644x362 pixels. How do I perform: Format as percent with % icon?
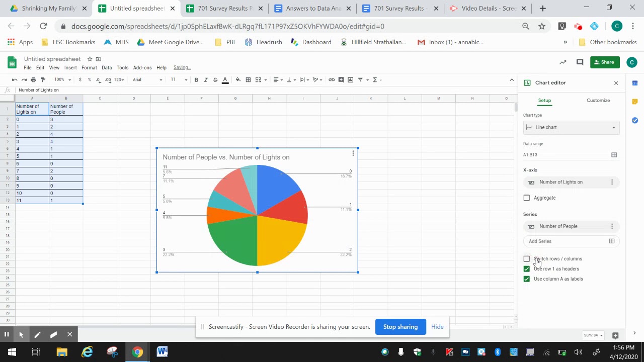click(89, 79)
